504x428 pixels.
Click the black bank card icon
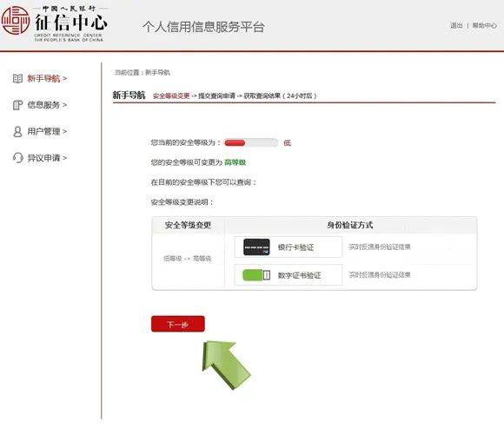coord(256,247)
